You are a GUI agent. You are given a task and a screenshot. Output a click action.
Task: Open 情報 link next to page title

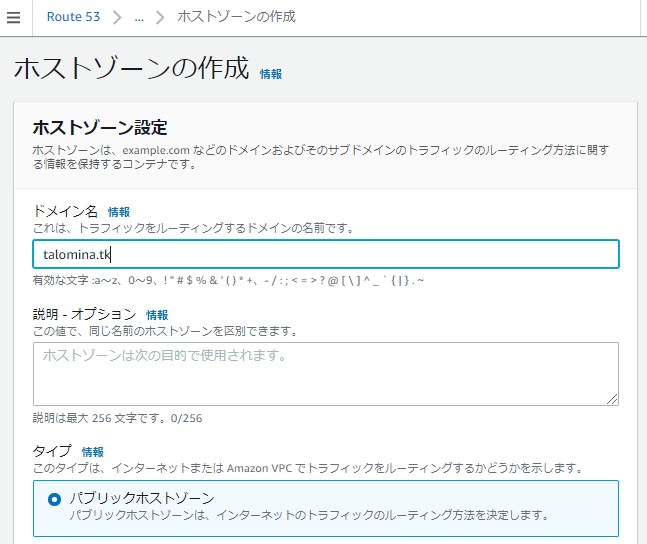coord(271,74)
